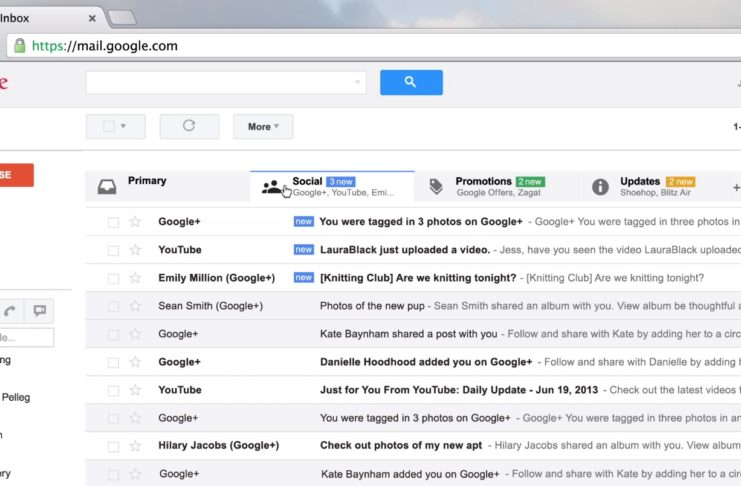Open the chat bubble icon in sidebar
This screenshot has height=486, width=741.
40,311
